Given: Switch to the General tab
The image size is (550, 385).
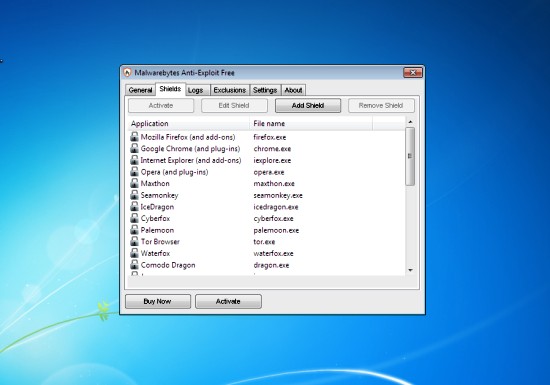Looking at the screenshot, I should [x=140, y=90].
